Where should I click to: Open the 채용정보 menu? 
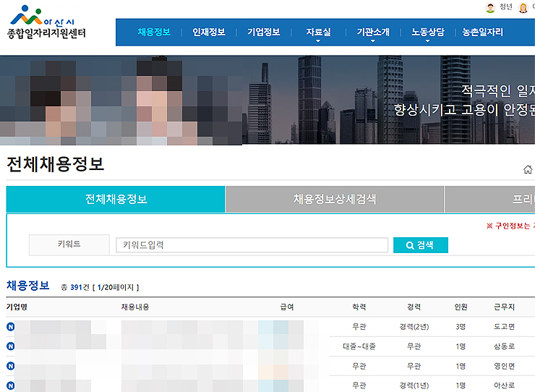tap(154, 32)
